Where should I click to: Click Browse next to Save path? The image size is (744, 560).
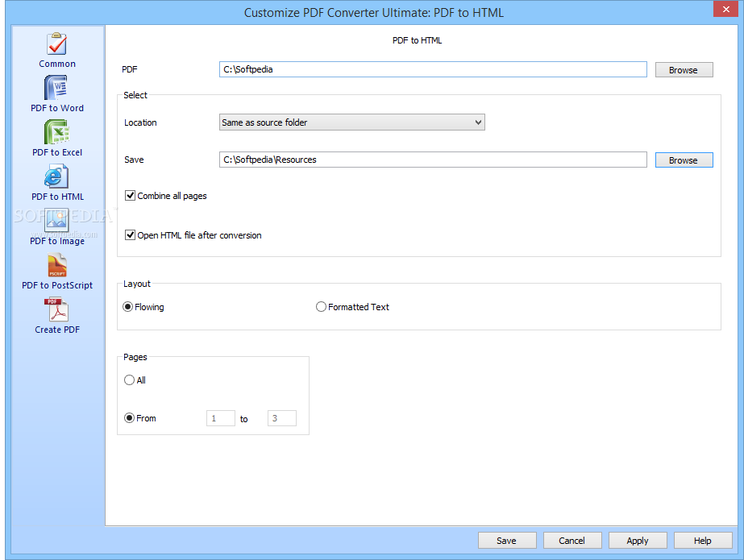684,160
